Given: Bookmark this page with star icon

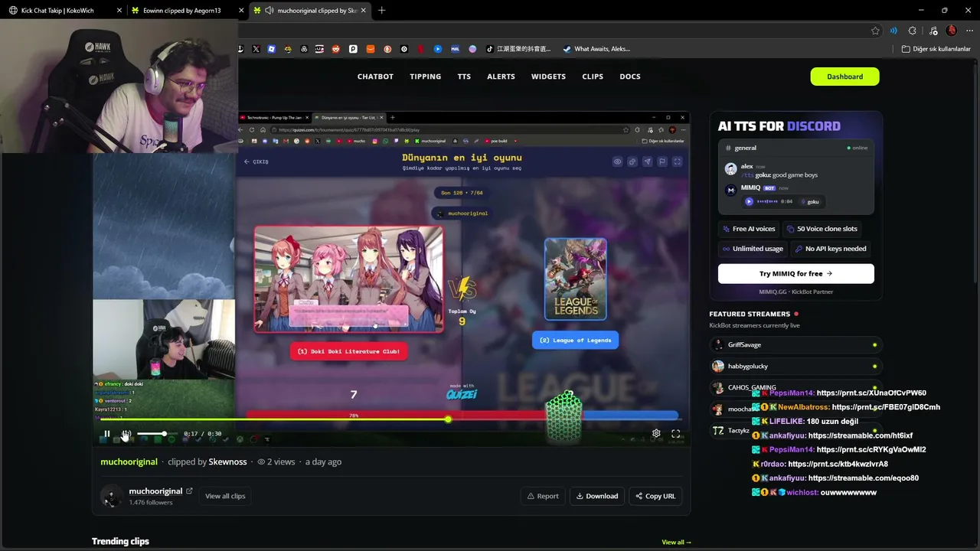Looking at the screenshot, I should 875,31.
